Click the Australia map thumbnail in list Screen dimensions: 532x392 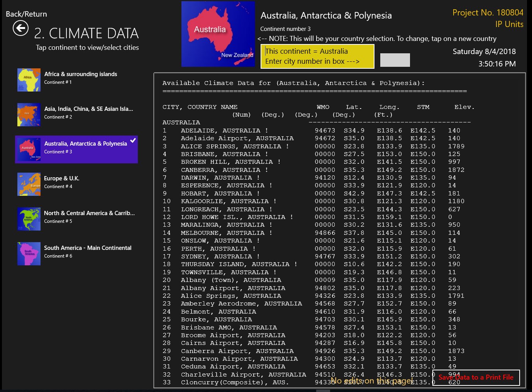coord(29,149)
